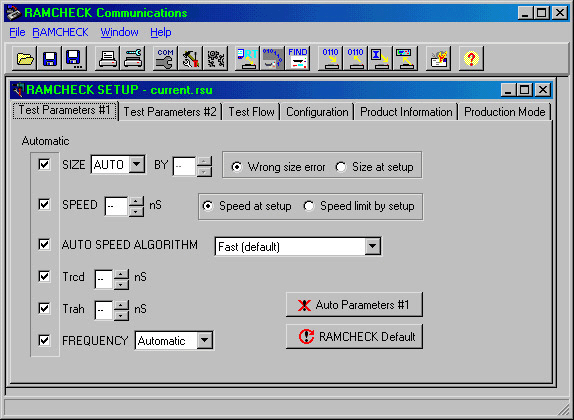Uncheck the automatic SIZE checkbox
Viewport: 574px width, 420px height.
click(44, 164)
